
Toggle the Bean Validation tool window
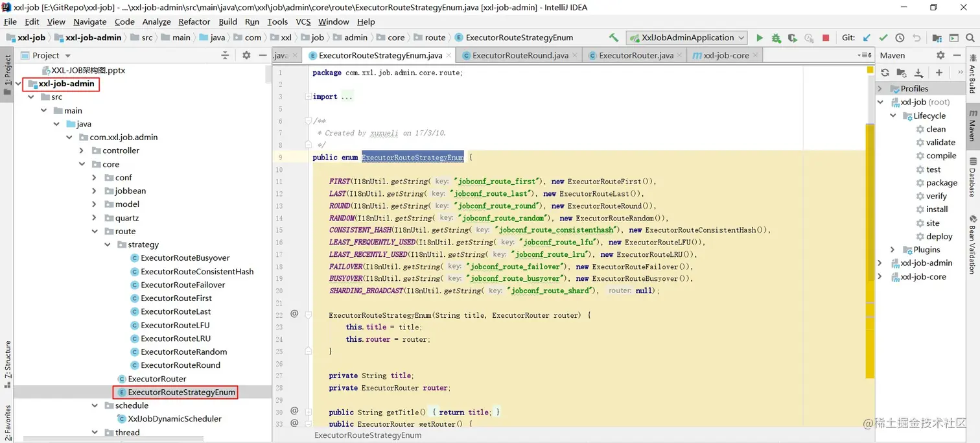[972, 243]
